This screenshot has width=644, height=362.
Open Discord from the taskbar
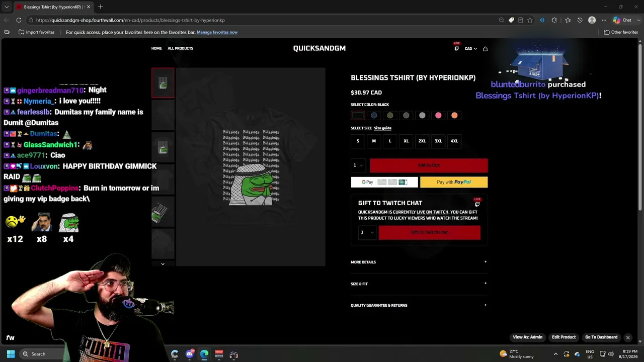click(190, 354)
